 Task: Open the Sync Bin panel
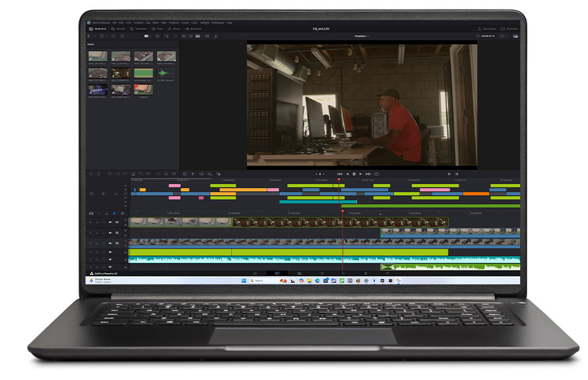coord(118,29)
